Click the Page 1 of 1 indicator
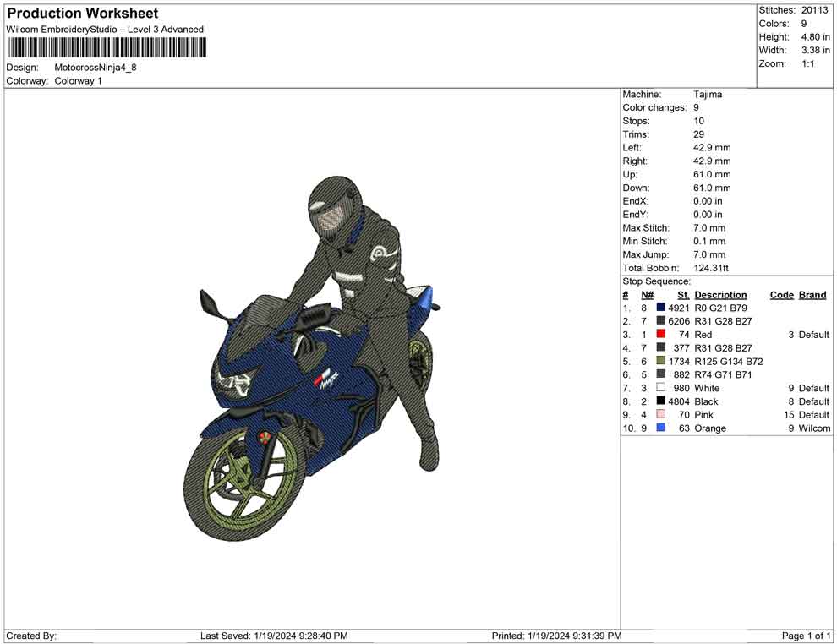The height and width of the screenshot is (644, 837). tap(806, 636)
